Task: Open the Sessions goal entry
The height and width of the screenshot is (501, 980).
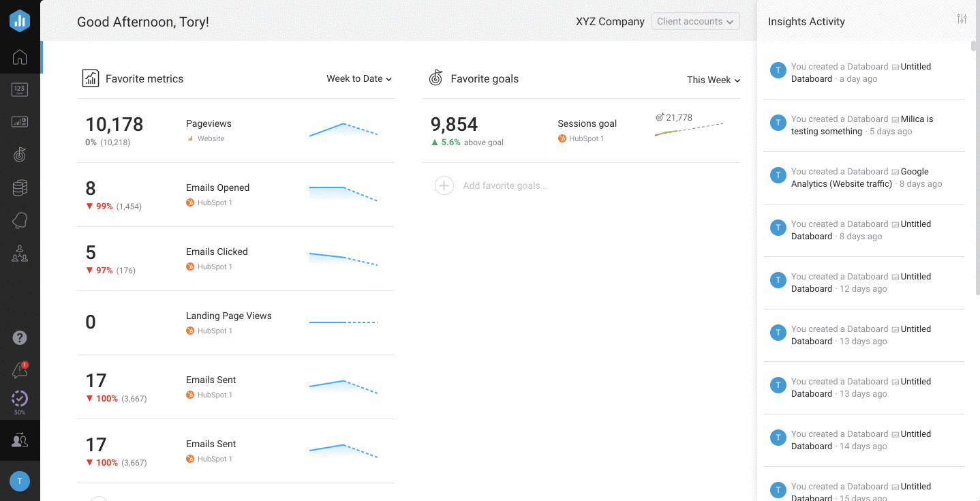Action: pos(587,124)
